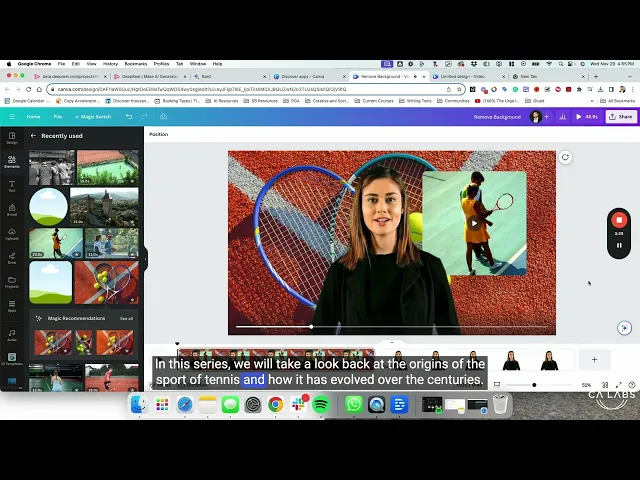Click the Canva help question mark icon

point(632,385)
